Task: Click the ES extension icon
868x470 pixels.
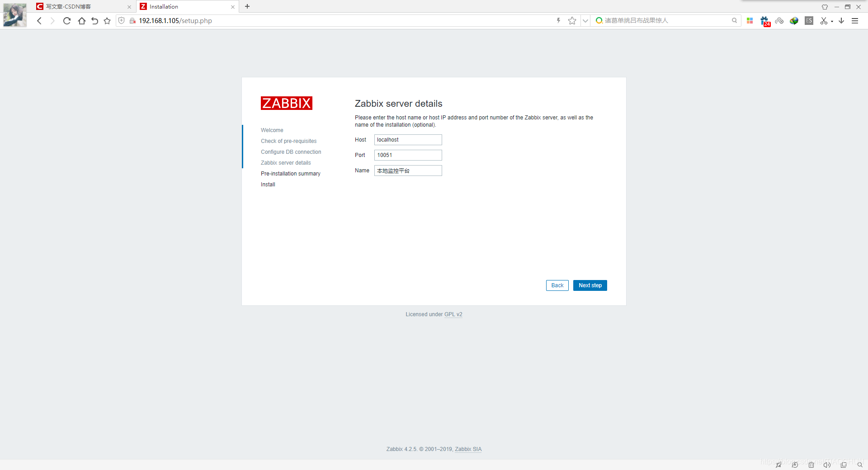Action: (809, 20)
